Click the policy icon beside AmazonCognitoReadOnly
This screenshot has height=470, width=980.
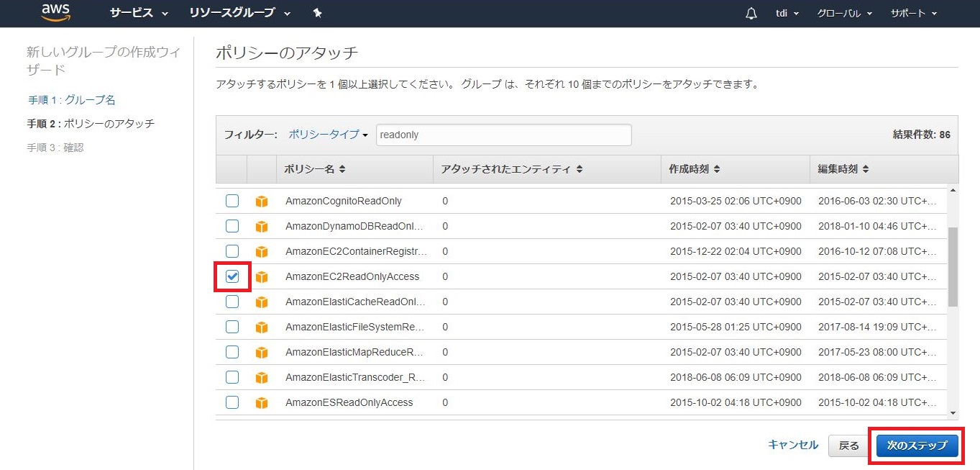(x=262, y=201)
